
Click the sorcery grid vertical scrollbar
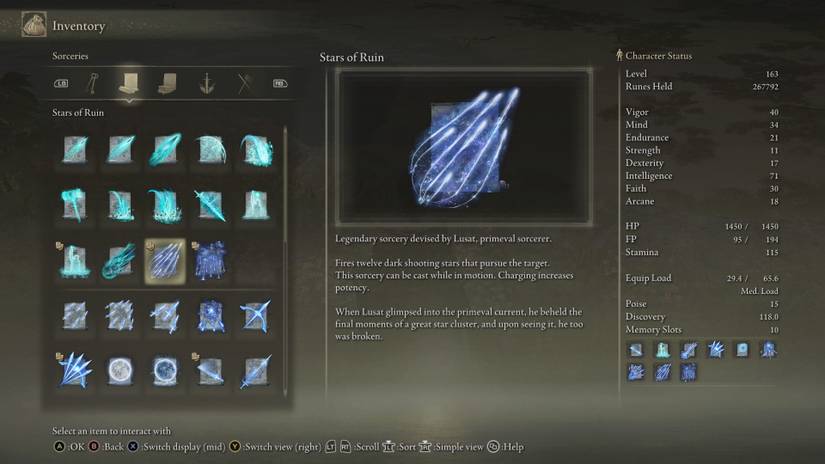(285, 260)
